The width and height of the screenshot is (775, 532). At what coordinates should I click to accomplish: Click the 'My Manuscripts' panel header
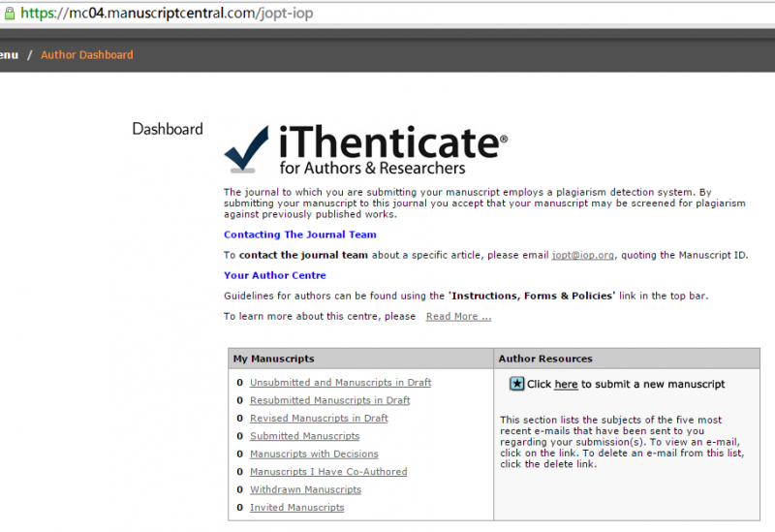360,359
